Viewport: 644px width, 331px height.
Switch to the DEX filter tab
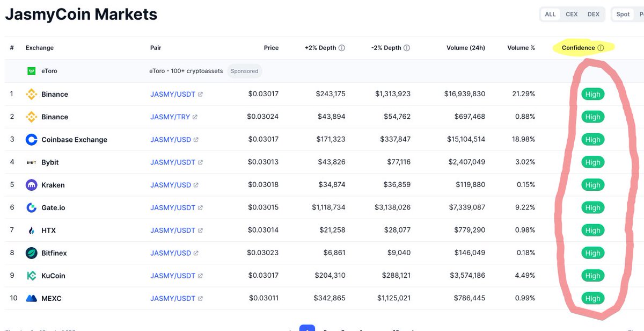tap(594, 15)
